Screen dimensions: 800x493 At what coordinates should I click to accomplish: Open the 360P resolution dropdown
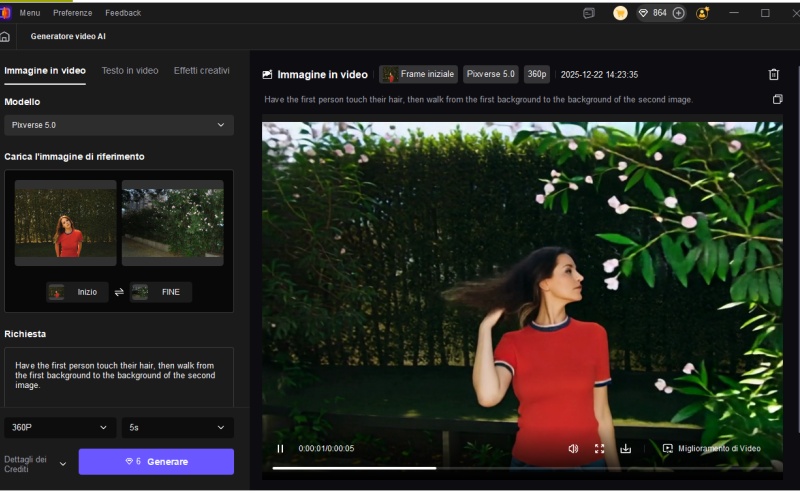(60, 428)
